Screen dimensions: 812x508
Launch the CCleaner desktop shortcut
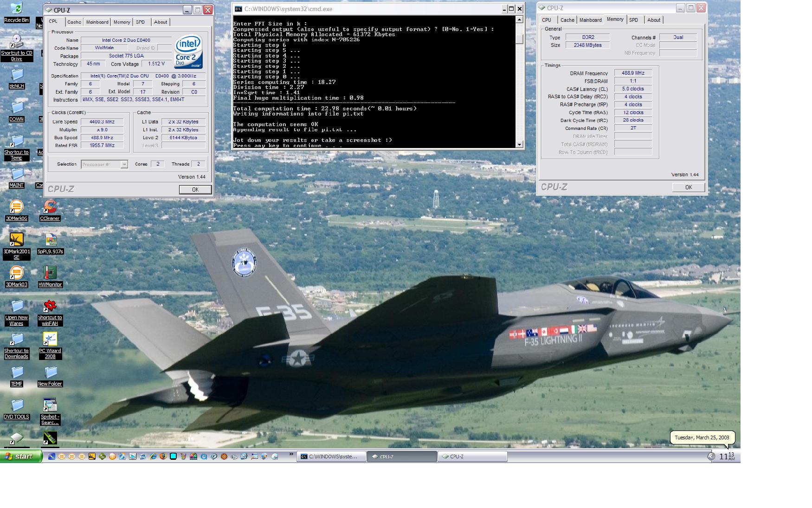(50, 211)
